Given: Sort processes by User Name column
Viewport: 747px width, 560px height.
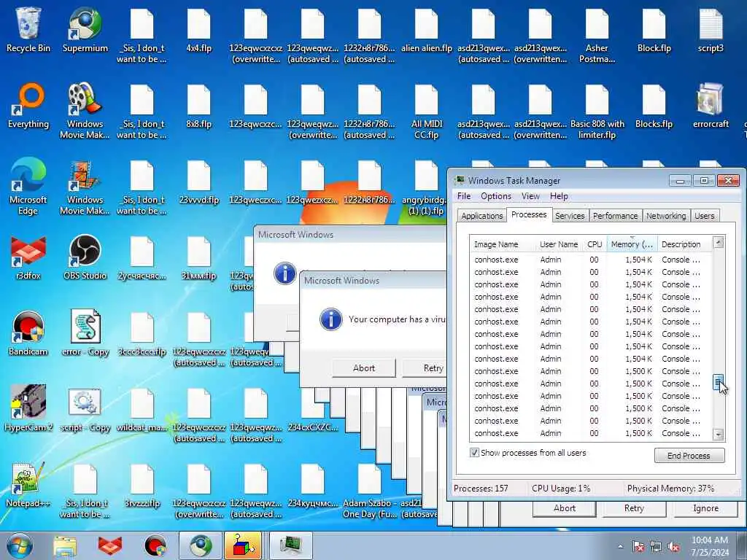Looking at the screenshot, I should (x=558, y=244).
